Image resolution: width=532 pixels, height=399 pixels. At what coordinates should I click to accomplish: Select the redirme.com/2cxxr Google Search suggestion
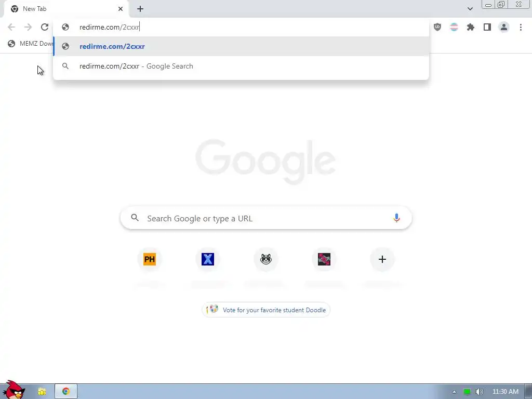click(241, 66)
